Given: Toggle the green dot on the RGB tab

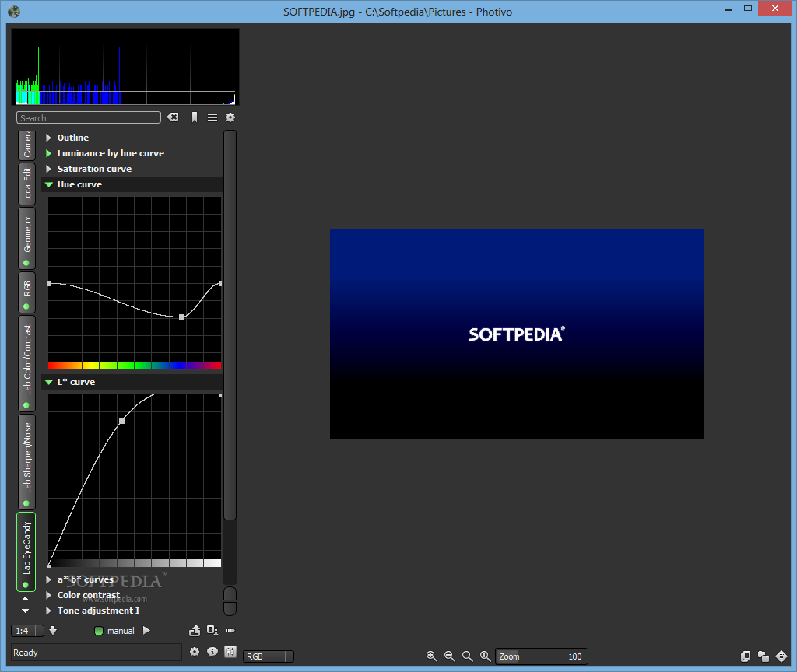Looking at the screenshot, I should click(26, 306).
